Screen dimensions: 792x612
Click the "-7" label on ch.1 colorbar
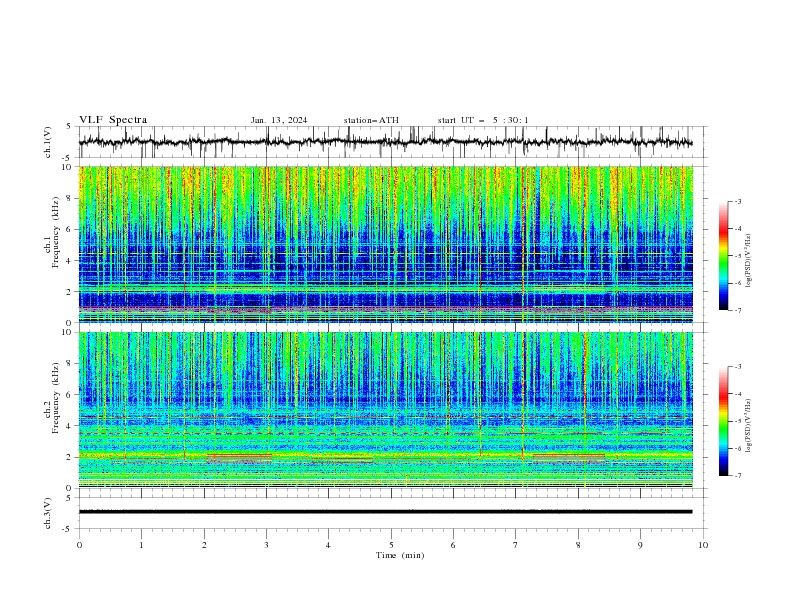tap(737, 310)
